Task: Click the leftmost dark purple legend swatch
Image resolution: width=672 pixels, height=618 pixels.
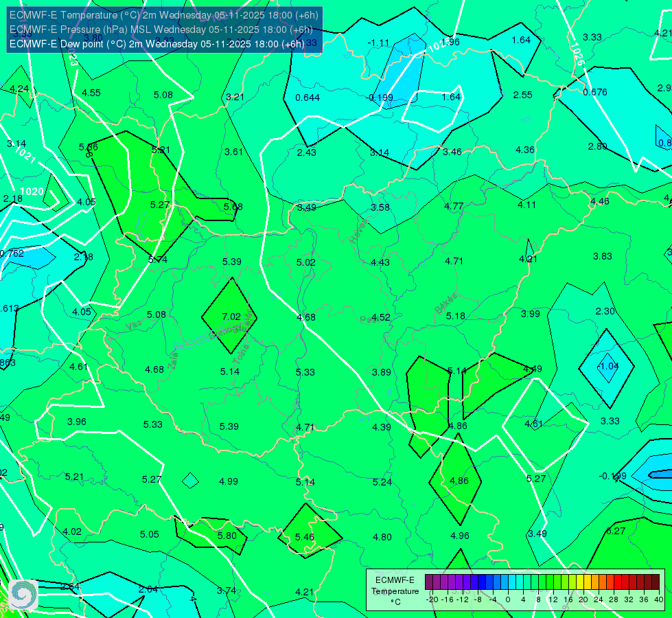Action: pyautogui.click(x=428, y=582)
